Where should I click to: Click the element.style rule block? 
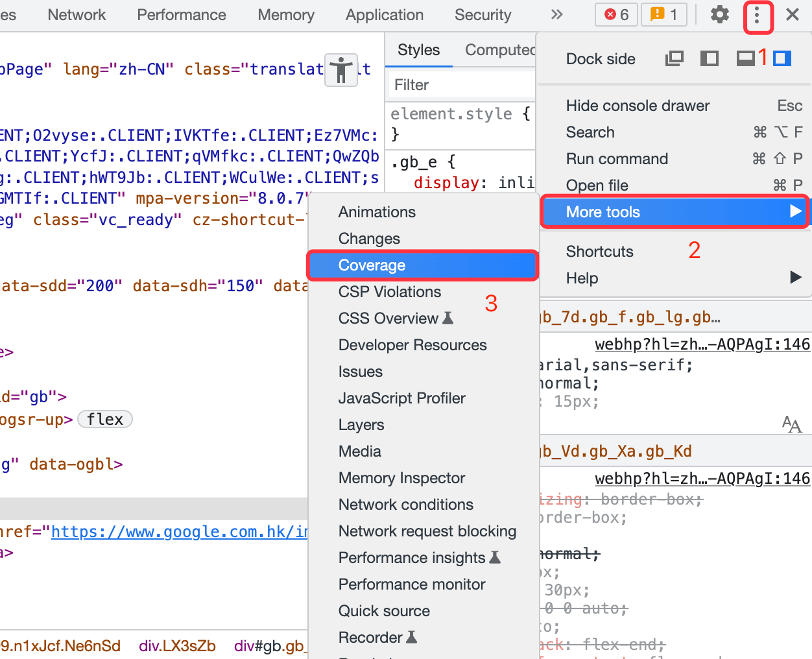tap(461, 124)
